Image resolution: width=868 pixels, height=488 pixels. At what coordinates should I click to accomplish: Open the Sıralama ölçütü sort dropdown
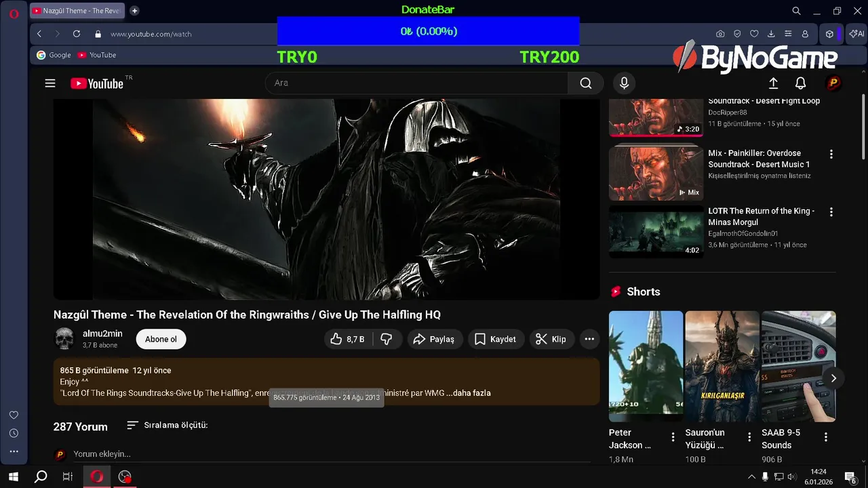[x=167, y=426]
